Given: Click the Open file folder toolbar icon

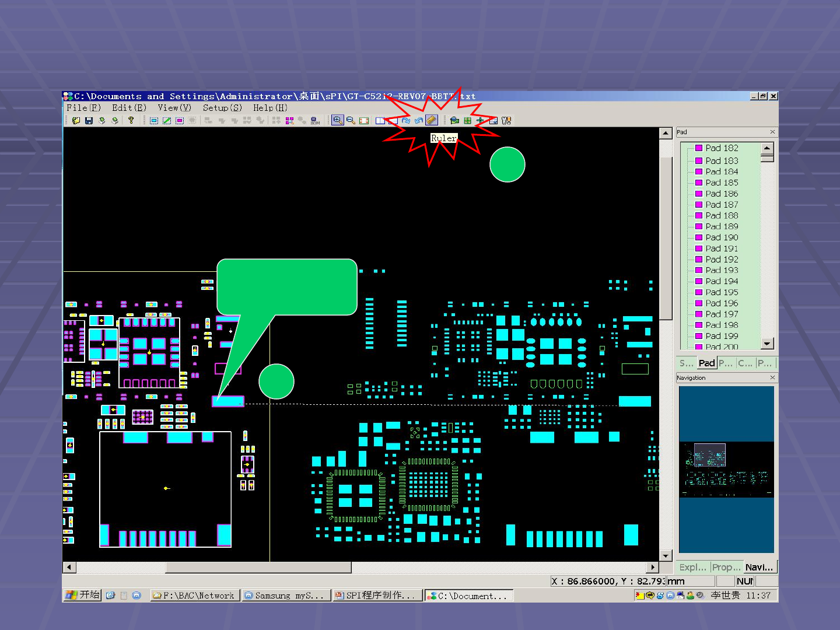Looking at the screenshot, I should pyautogui.click(x=76, y=121).
